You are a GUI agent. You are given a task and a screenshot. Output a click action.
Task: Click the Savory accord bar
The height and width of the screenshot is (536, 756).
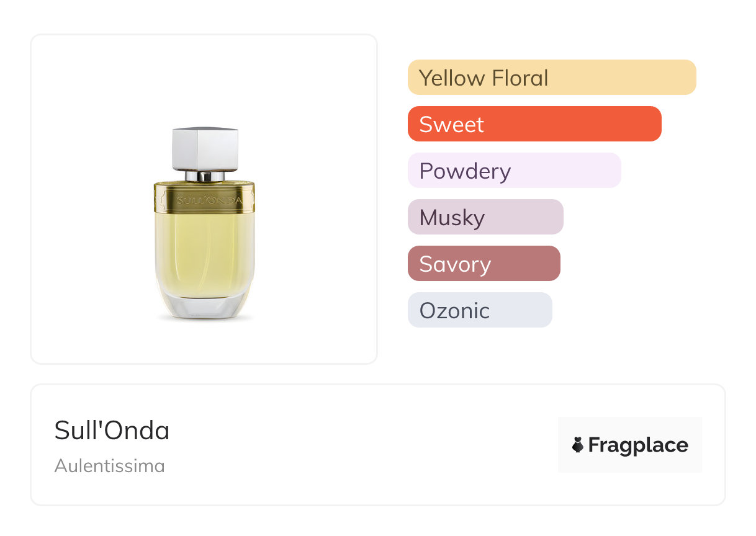pyautogui.click(x=484, y=264)
